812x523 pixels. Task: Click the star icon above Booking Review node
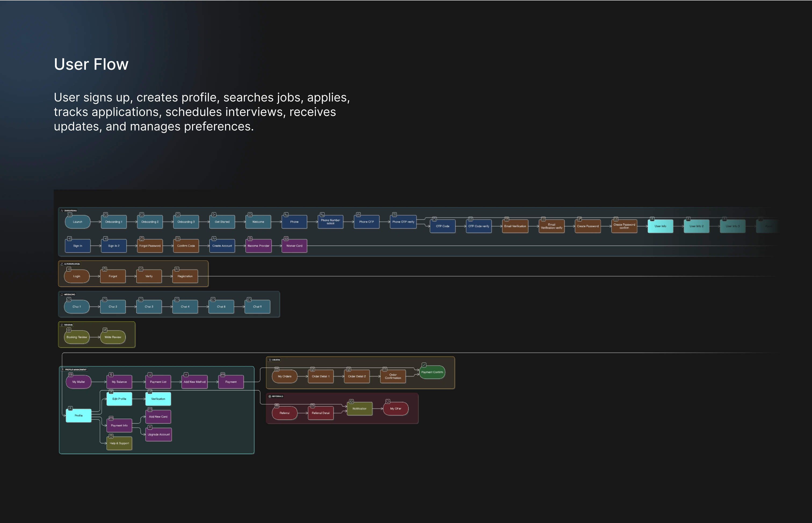coord(69,330)
